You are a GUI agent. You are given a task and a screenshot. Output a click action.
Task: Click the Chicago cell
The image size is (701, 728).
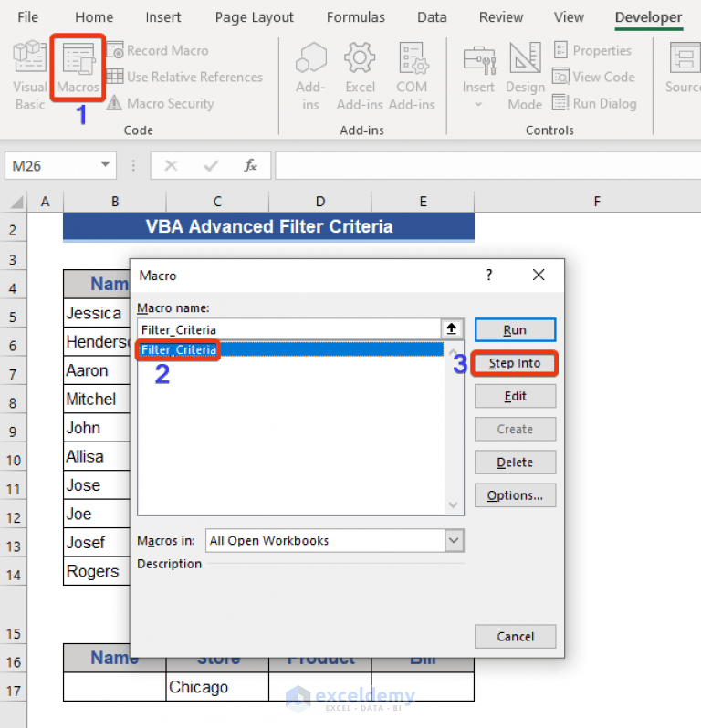[x=217, y=687]
